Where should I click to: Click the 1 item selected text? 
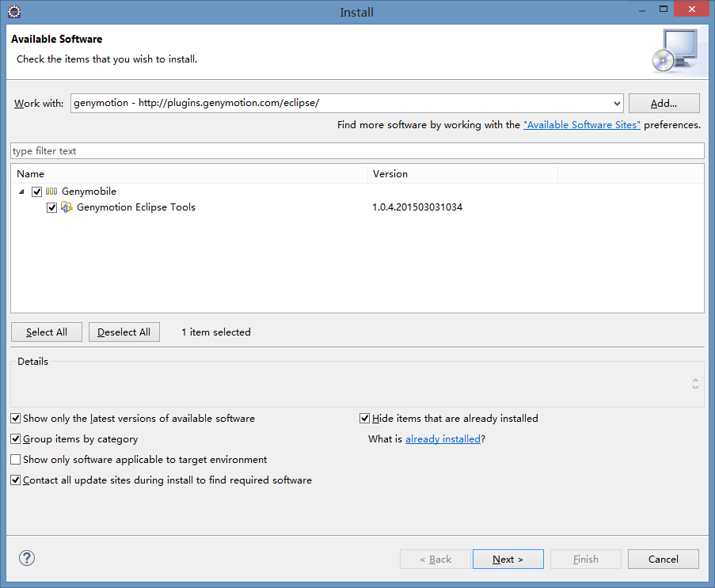coord(216,332)
